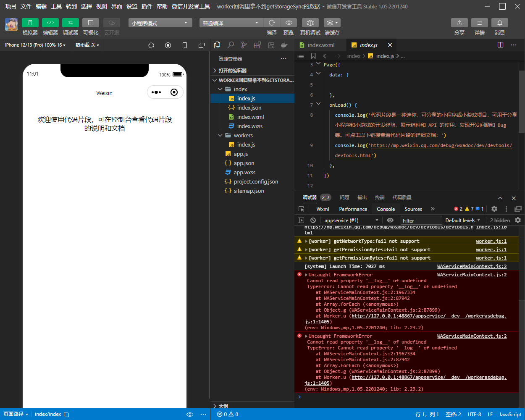Collapse the index folder
This screenshot has width=525, height=420.
click(x=252, y=89)
